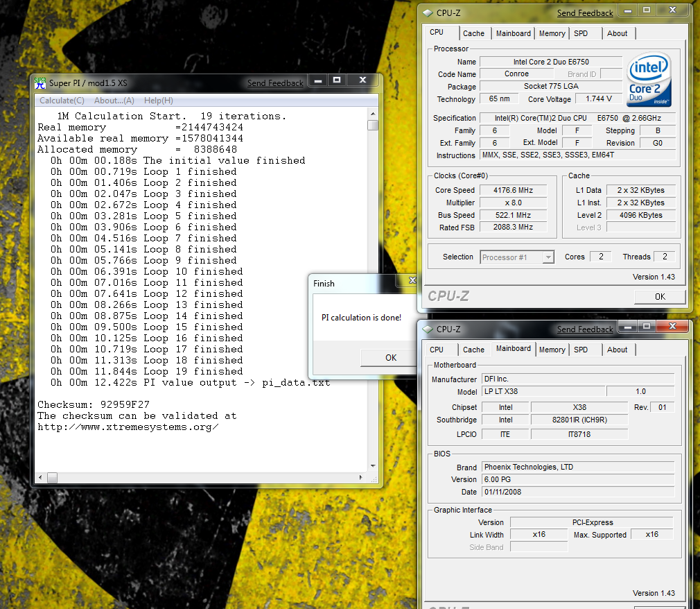Screen dimensions: 700x609
Task: Select Cache tab in bottom CPU-Z window
Action: pyautogui.click(x=473, y=350)
